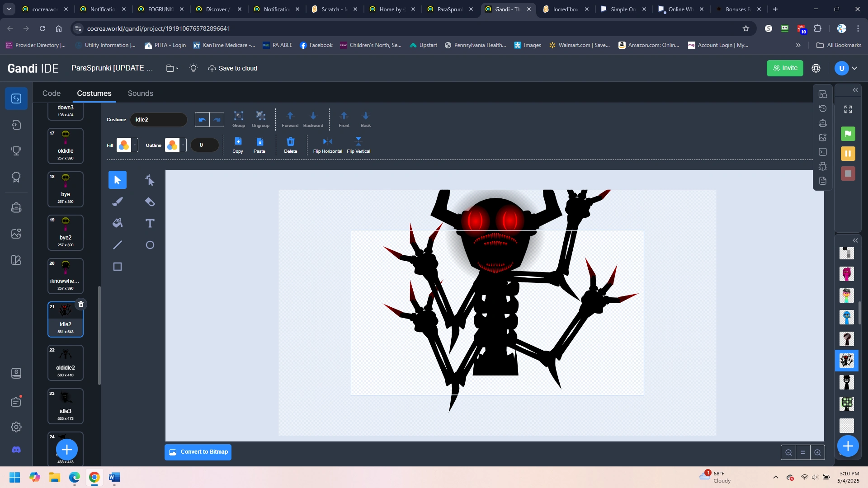This screenshot has width=868, height=488.
Task: Select the Rectangle tool
Action: tap(118, 267)
